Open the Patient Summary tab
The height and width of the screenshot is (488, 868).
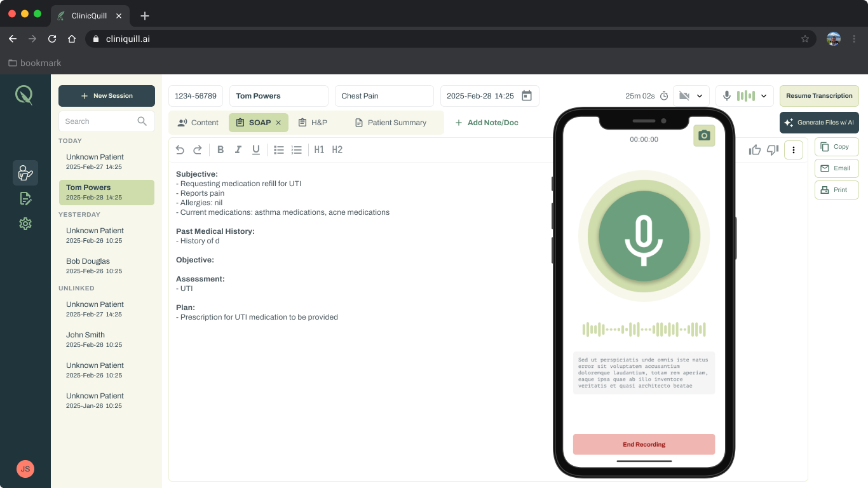[x=390, y=122]
